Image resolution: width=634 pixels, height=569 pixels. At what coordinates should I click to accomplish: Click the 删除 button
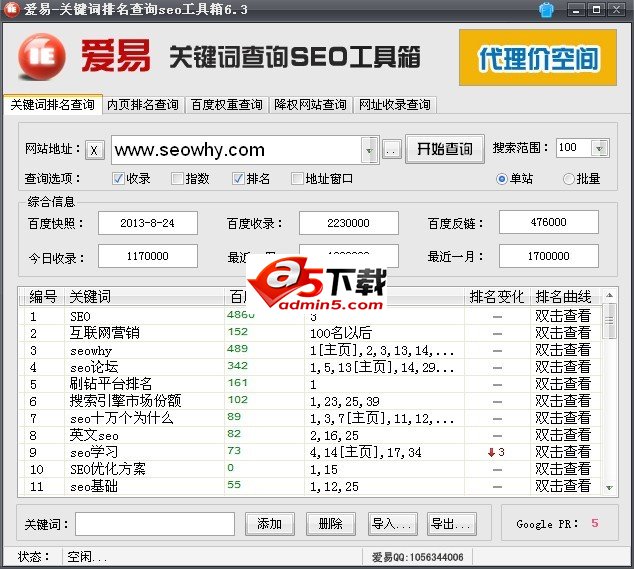330,524
